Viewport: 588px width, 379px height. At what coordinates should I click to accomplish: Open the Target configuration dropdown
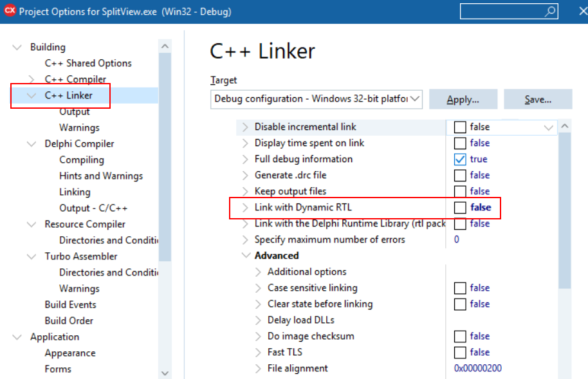(415, 99)
